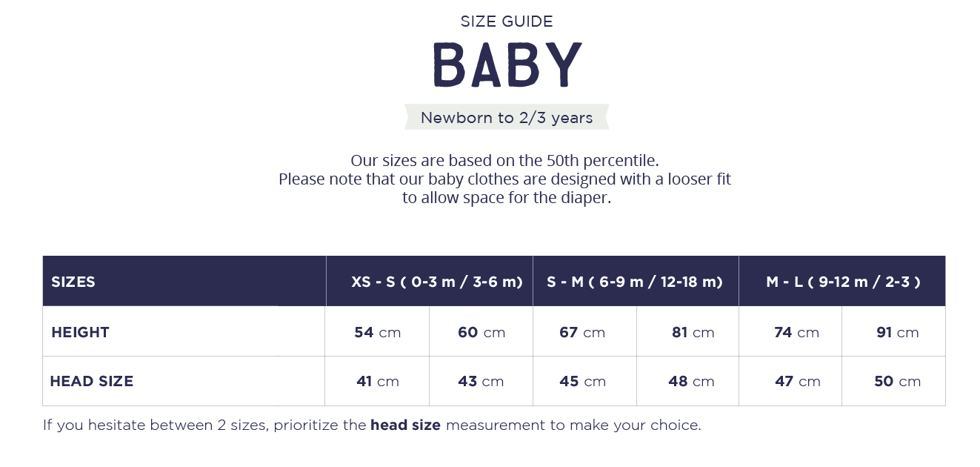Click the SIZES column header
The height and width of the screenshot is (467, 980).
click(x=184, y=281)
